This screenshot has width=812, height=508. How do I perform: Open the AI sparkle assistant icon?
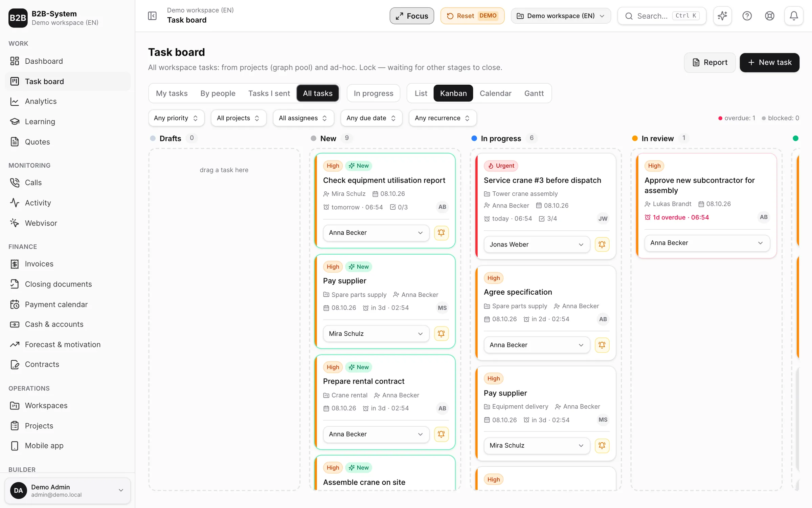722,16
